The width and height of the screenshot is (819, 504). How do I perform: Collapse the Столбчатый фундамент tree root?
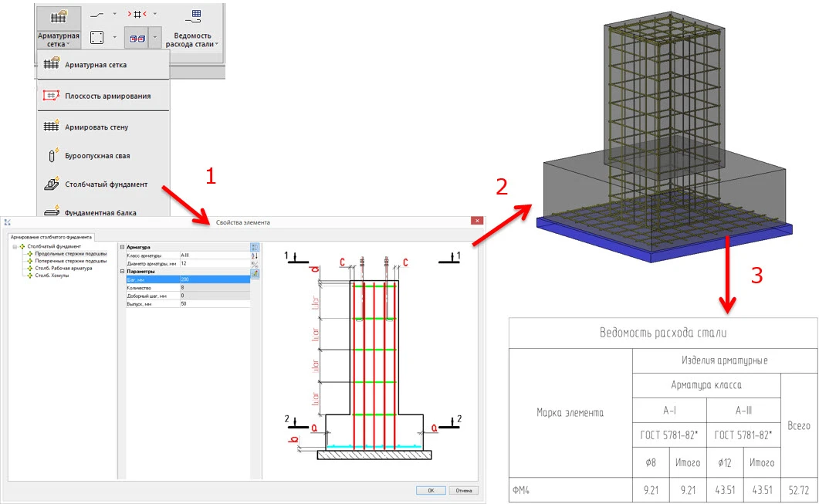pyautogui.click(x=15, y=247)
